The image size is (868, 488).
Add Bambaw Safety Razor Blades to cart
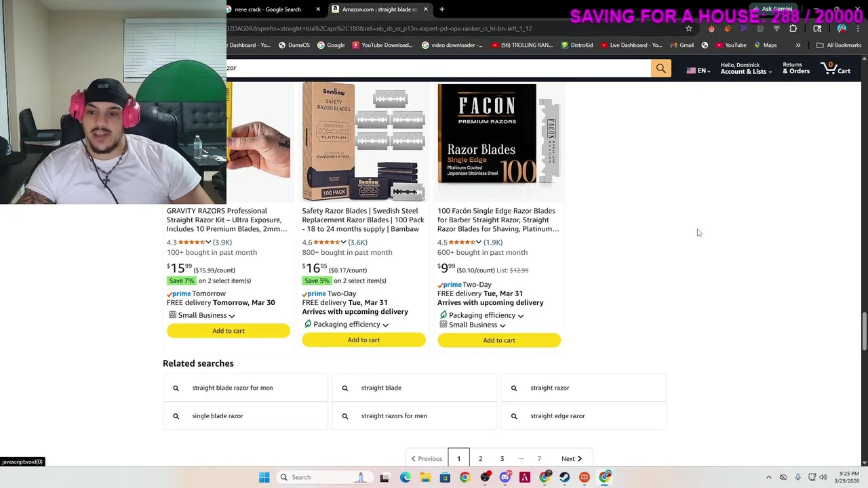click(x=363, y=340)
